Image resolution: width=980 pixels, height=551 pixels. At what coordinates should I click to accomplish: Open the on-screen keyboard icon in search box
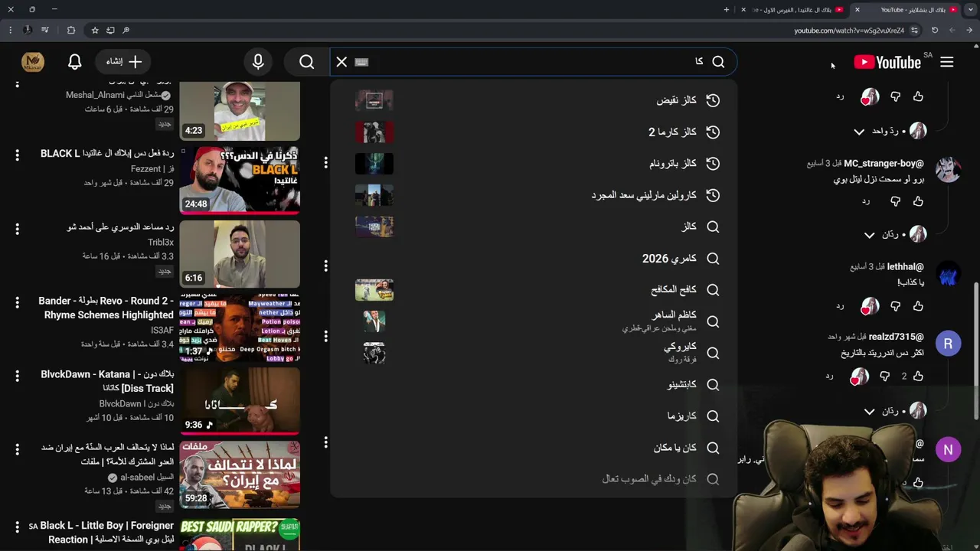coord(362,62)
